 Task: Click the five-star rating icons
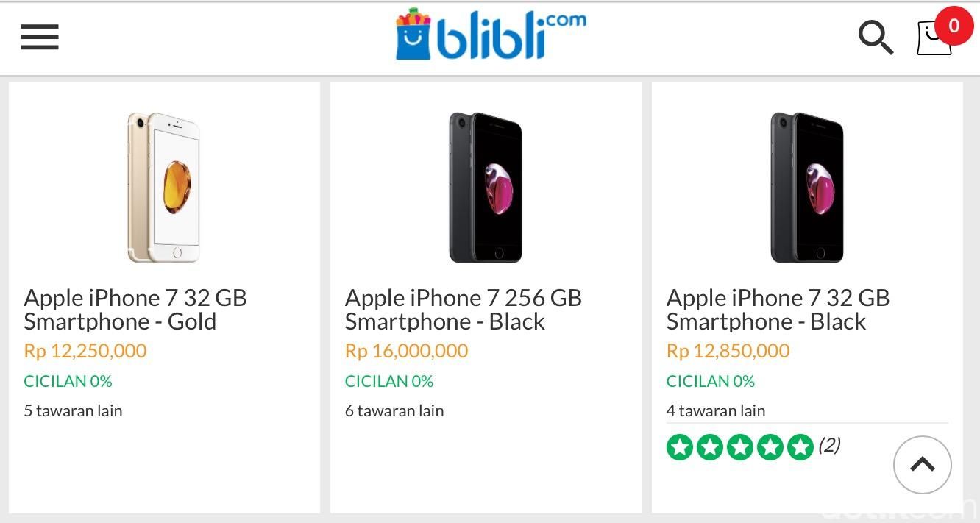tap(739, 447)
